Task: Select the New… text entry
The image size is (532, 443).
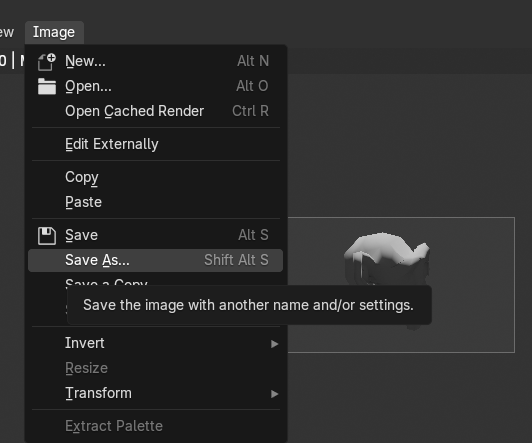Action: point(86,61)
